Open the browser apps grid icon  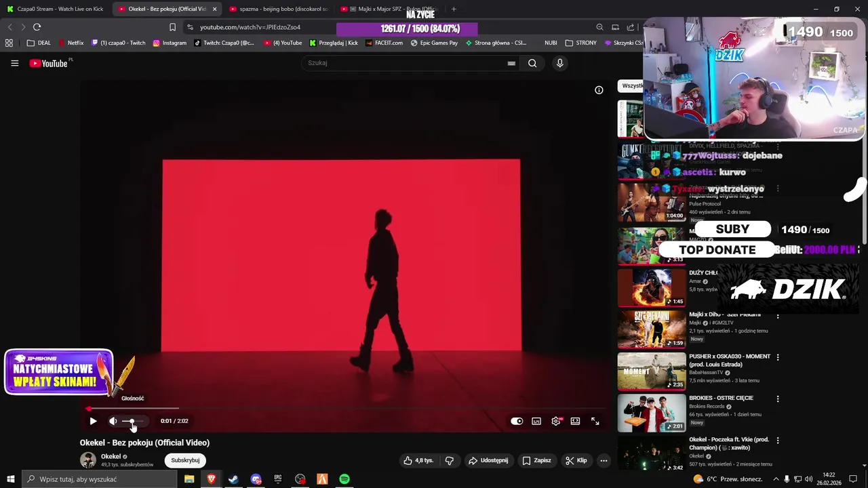point(9,43)
